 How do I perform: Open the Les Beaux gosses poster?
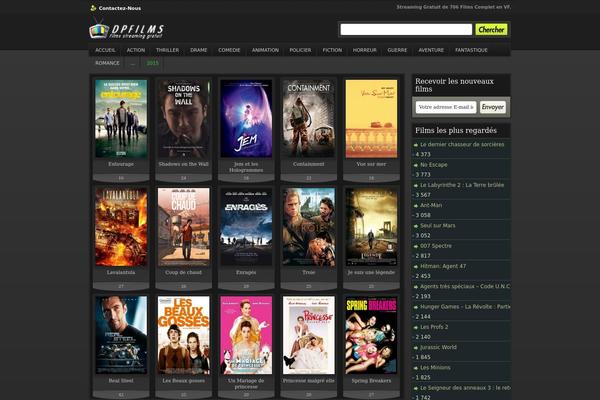click(184, 335)
